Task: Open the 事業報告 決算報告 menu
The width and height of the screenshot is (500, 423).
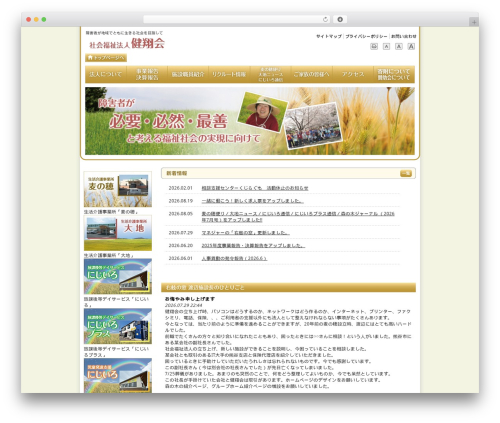Action: click(147, 74)
